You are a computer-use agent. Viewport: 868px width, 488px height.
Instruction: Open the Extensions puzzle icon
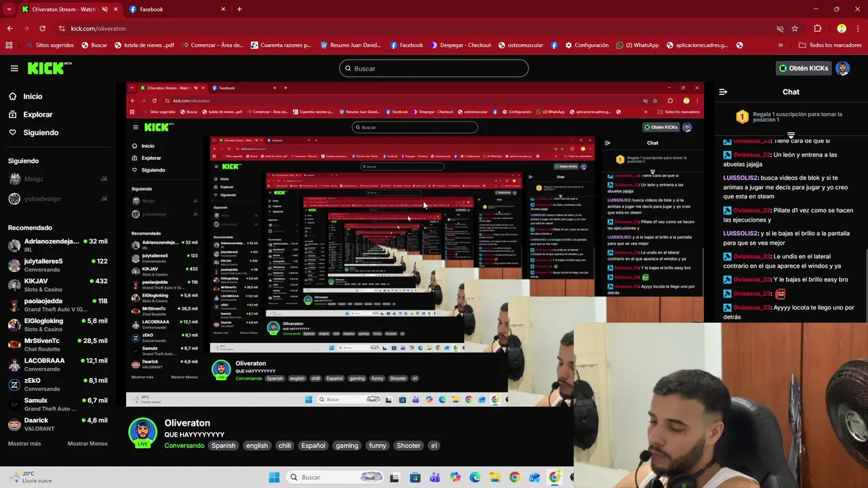pyautogui.click(x=817, y=28)
